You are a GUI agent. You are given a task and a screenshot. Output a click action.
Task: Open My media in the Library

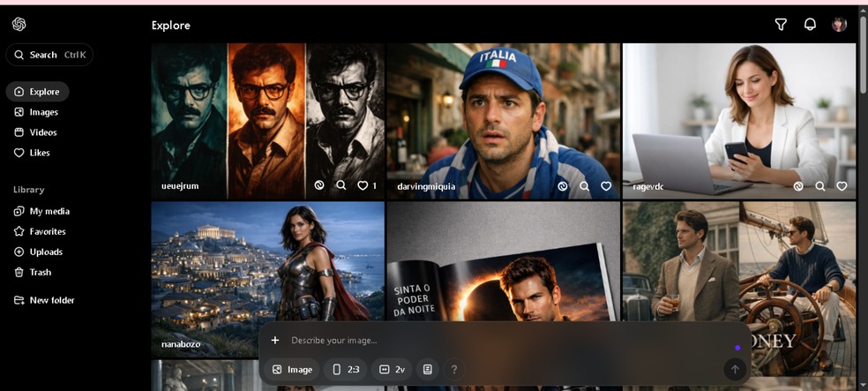[49, 211]
